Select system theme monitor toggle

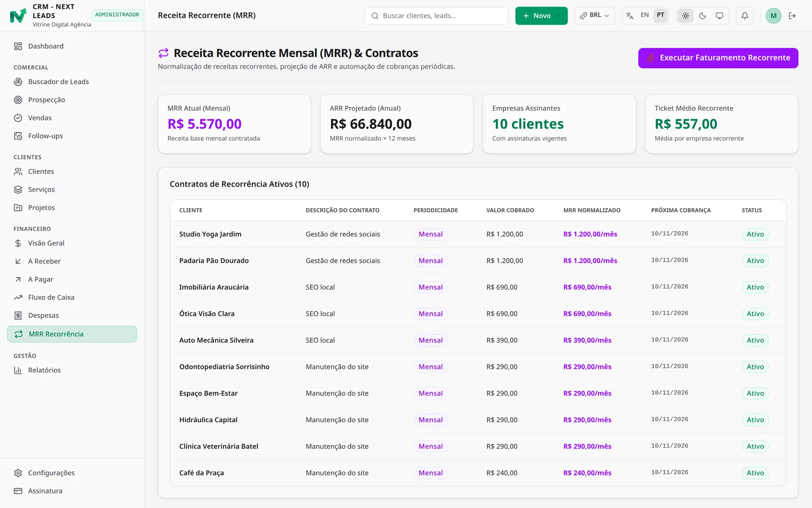point(719,16)
